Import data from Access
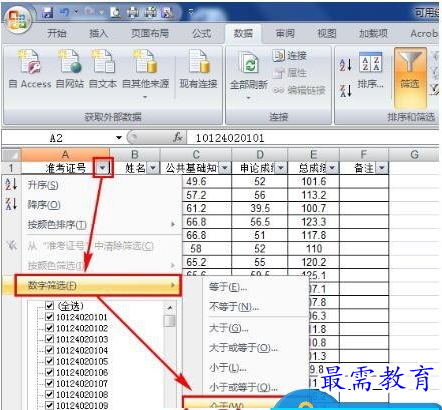Image resolution: width=442 pixels, height=410 pixels. (30, 69)
